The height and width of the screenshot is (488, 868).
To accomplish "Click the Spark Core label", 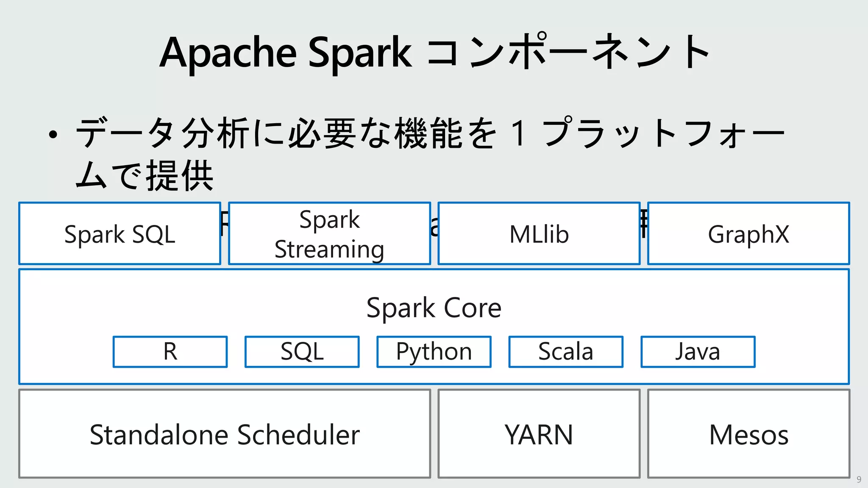I will click(434, 308).
